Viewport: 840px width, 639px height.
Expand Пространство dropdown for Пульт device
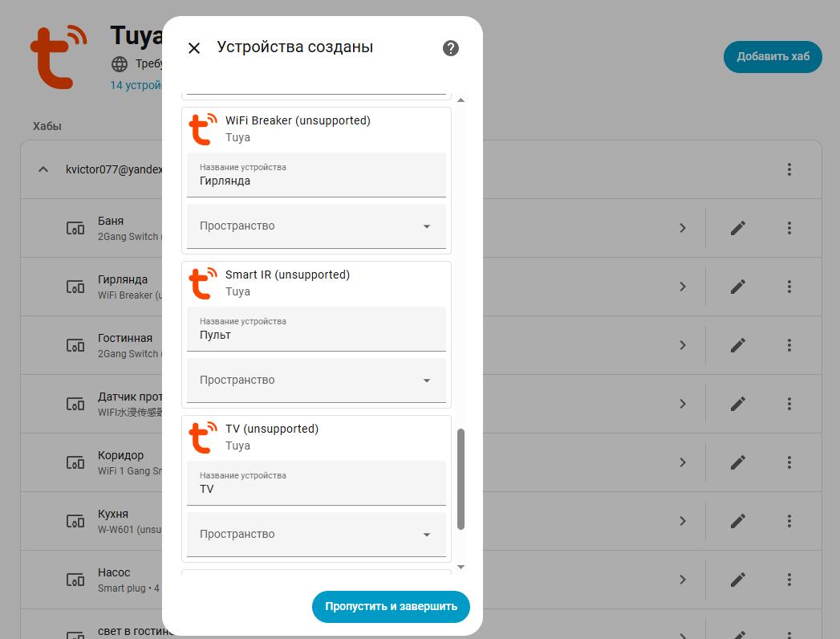pos(316,381)
